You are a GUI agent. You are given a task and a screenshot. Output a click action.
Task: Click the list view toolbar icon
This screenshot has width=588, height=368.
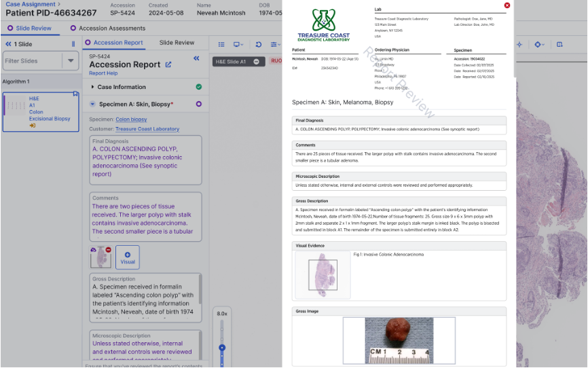click(x=221, y=44)
